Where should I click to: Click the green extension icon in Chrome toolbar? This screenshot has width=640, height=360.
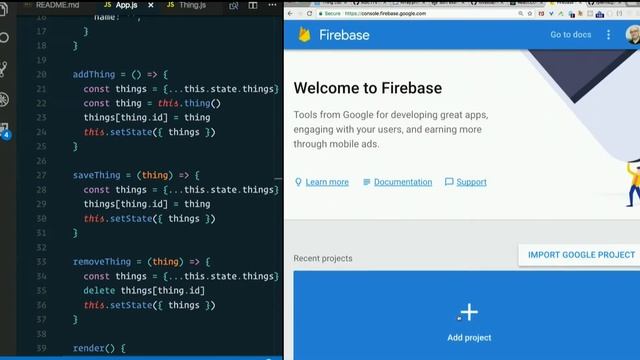[561, 14]
